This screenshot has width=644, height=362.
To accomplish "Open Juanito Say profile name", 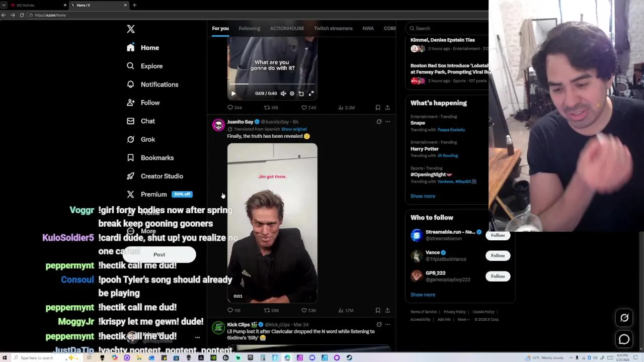I will coord(240,122).
